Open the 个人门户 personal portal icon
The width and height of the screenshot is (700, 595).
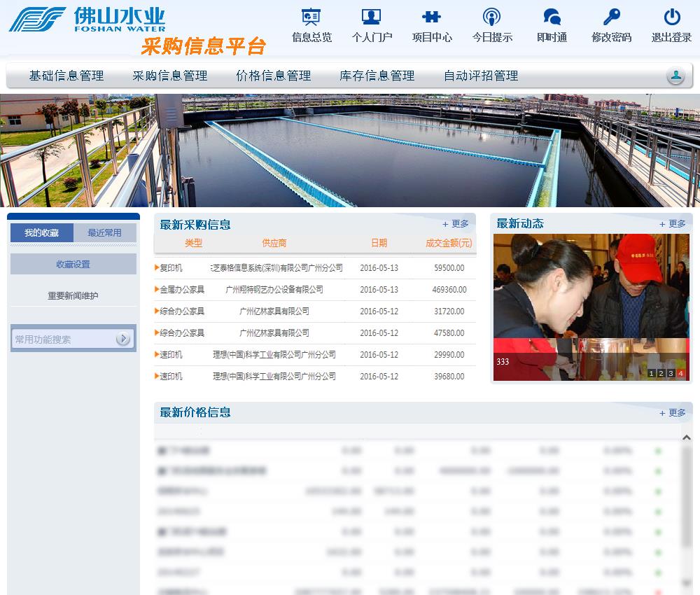tap(371, 18)
